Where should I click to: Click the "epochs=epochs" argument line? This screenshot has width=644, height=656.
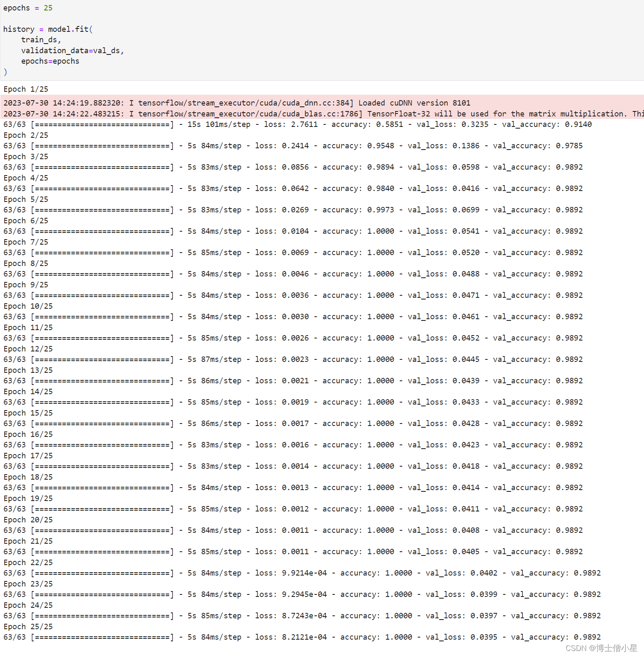pyautogui.click(x=50, y=61)
